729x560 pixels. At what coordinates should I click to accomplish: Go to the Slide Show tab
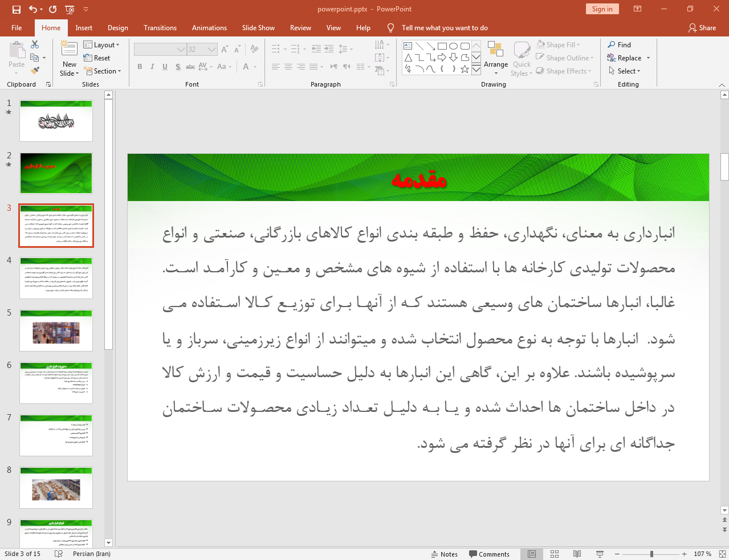coord(258,27)
